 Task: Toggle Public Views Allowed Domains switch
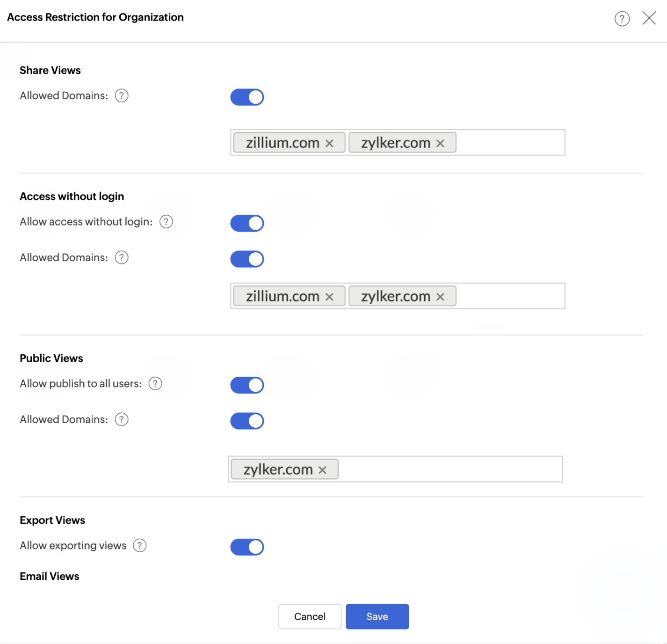(247, 421)
